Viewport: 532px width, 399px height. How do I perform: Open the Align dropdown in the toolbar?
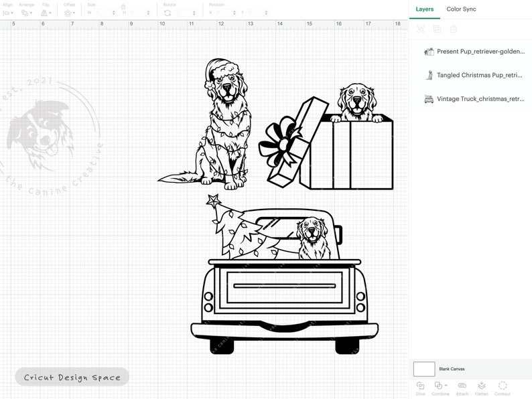click(8, 13)
